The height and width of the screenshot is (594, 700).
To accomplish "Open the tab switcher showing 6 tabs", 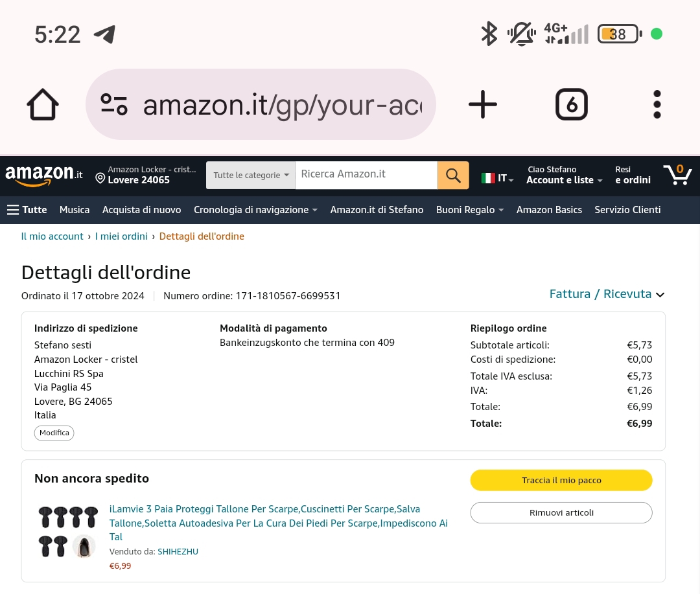I will tap(571, 104).
